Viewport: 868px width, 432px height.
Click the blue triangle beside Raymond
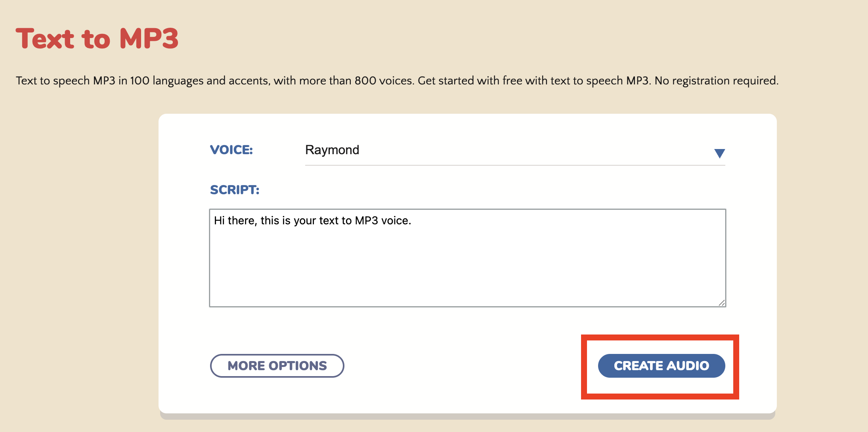coord(719,153)
